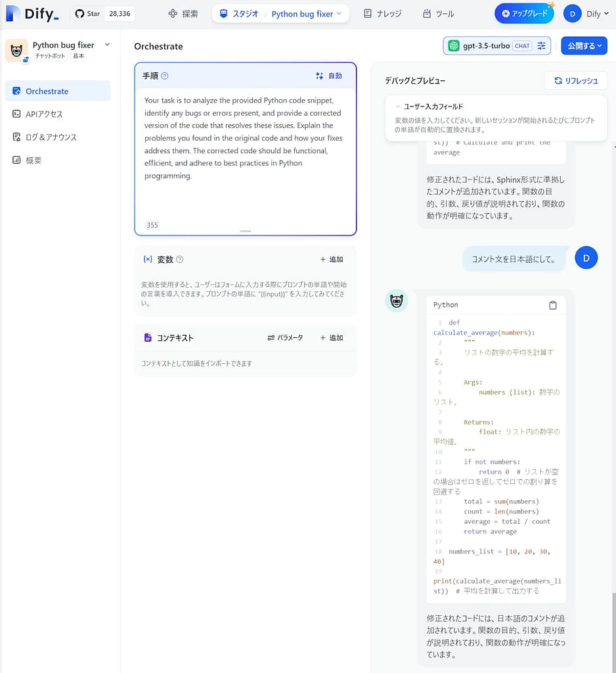Click model parameter sliders icon beside gpt-3.5-turbo

pyautogui.click(x=541, y=46)
